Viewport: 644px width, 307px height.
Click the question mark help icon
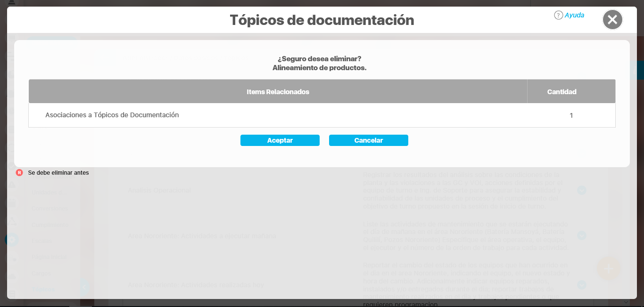click(x=558, y=15)
